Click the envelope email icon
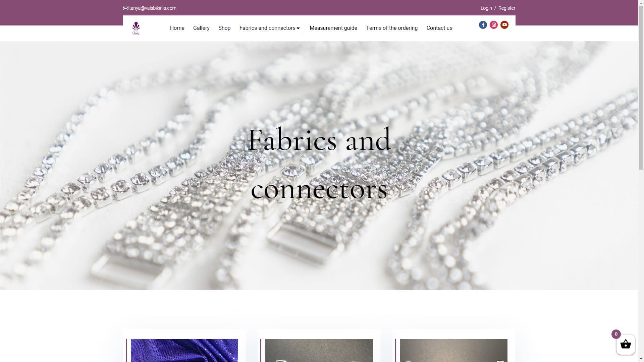 125,8
